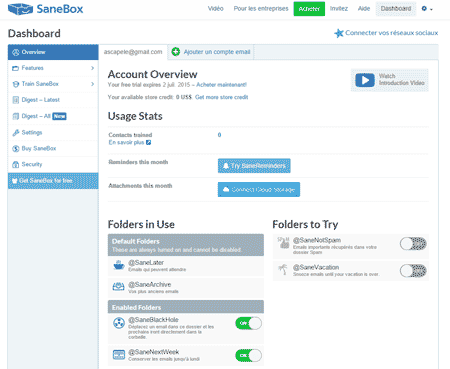450x369 pixels.
Task: Expand the Train SaneBox submenu chevron
Action: tap(92, 84)
